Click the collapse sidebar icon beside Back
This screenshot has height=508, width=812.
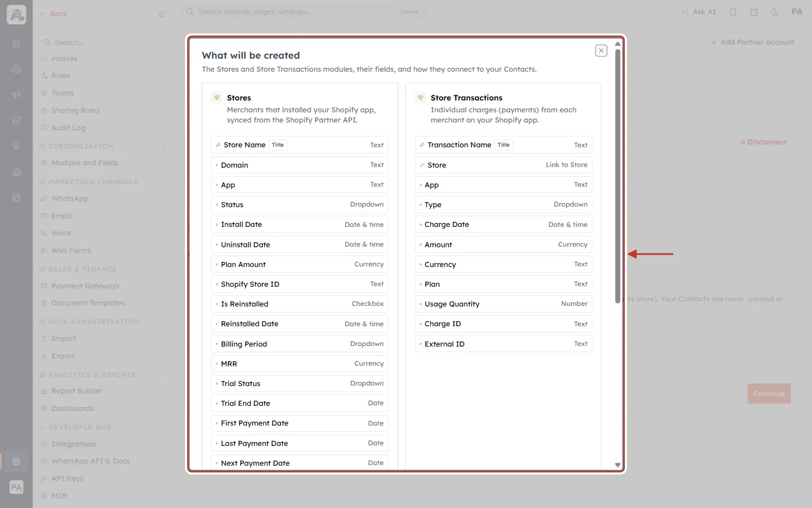[x=162, y=14]
